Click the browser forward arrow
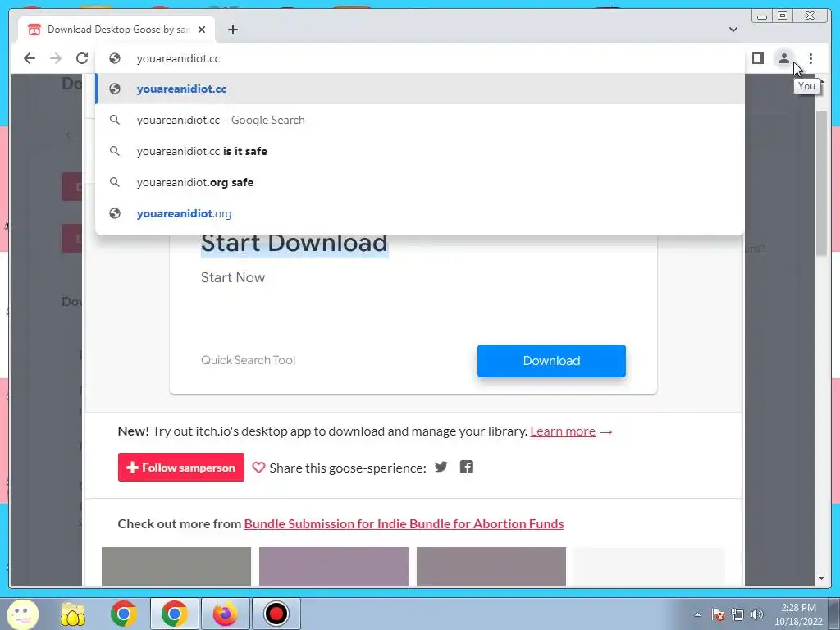 pyautogui.click(x=56, y=58)
